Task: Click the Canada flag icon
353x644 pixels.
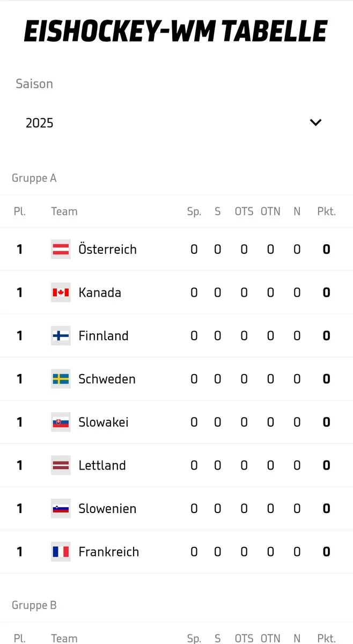Action: point(61,292)
